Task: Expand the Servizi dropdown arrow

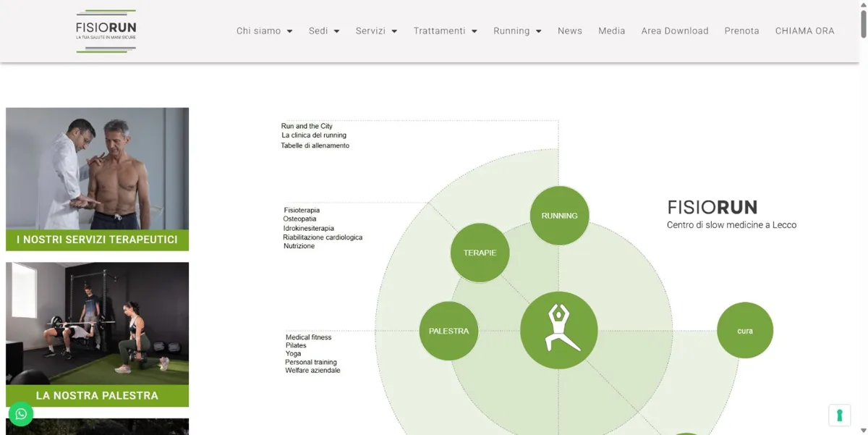Action: point(394,31)
